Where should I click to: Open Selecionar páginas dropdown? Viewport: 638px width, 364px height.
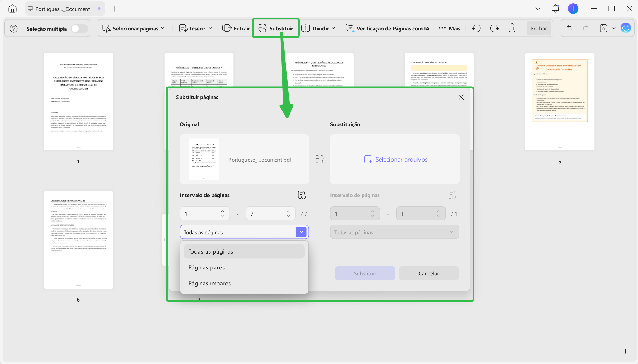coord(133,28)
